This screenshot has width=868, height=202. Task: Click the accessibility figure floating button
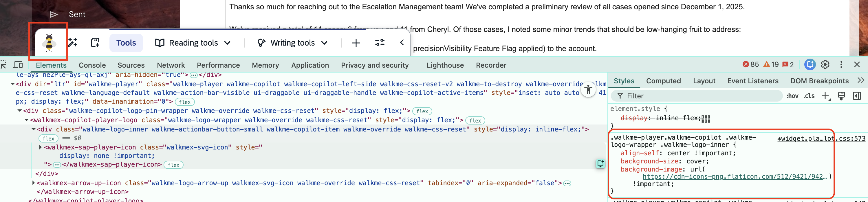pos(588,90)
